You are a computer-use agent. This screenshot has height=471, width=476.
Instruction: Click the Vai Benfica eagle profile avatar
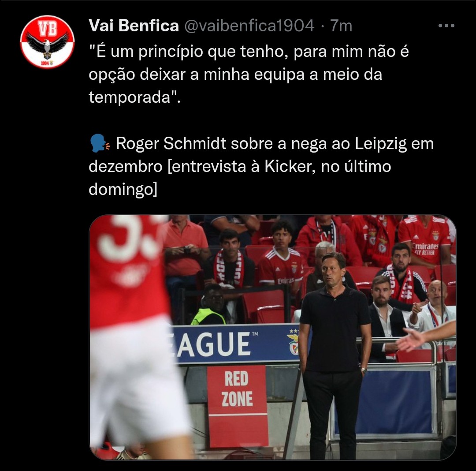coord(47,42)
